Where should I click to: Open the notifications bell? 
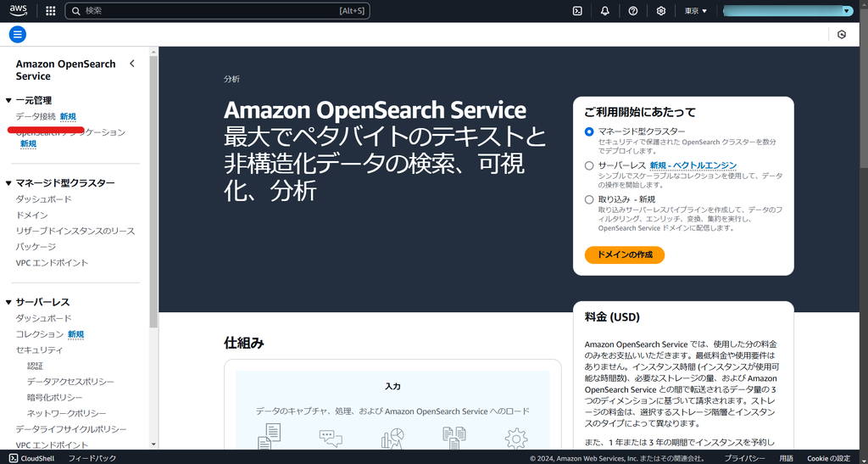click(605, 10)
